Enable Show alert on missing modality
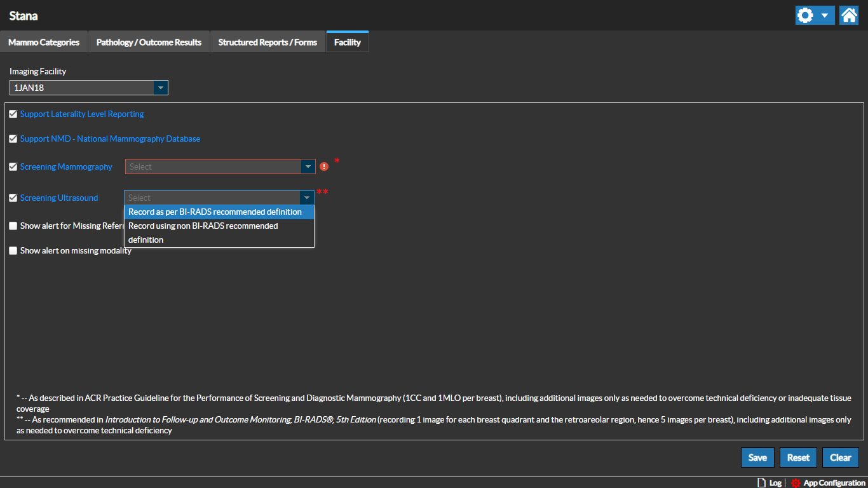Screen dimensions: 868x488 [x=13, y=251]
